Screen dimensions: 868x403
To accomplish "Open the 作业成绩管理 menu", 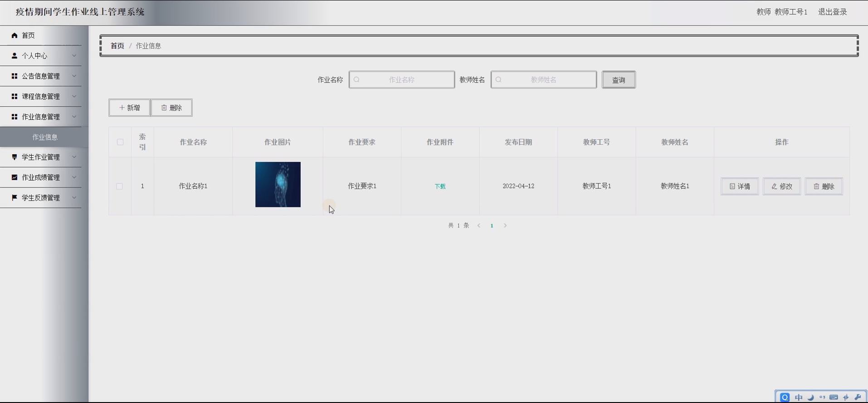I will pyautogui.click(x=41, y=177).
